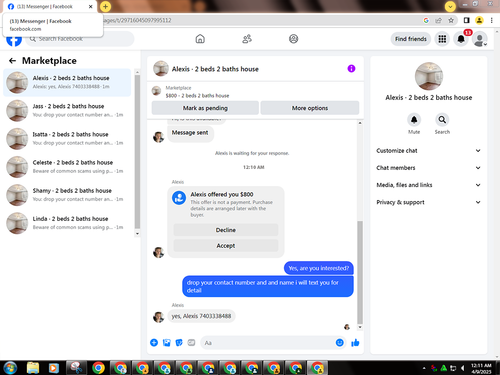Viewport: 500px width, 375px height.
Task: Send a thumbs-up like
Action: pos(355,343)
